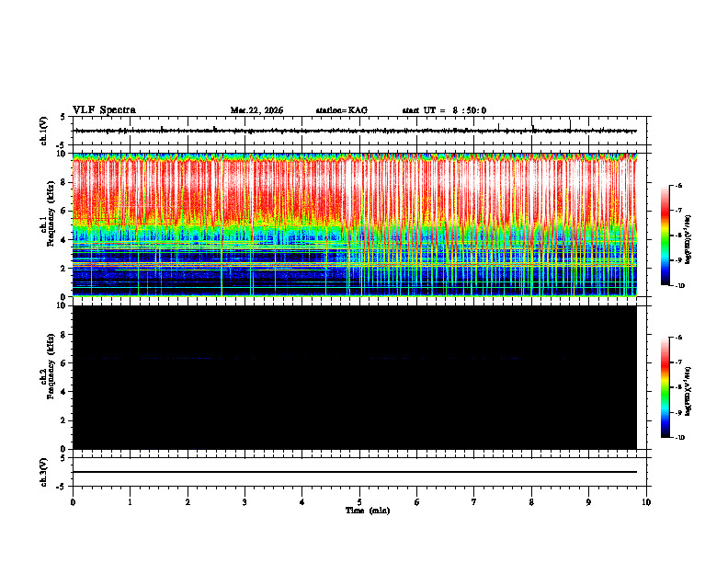This screenshot has height=563, width=728.
Task: Click the 'station=KAG' label
Action: point(342,110)
